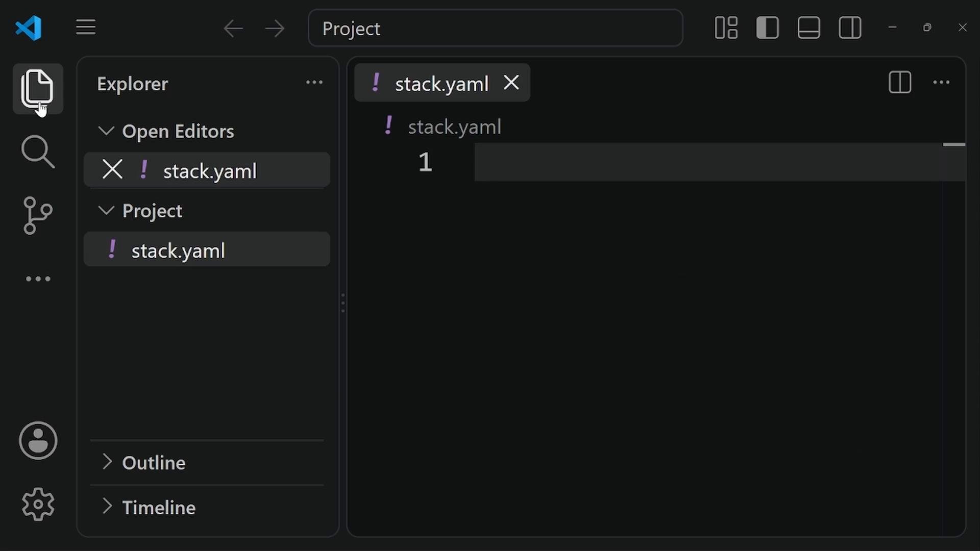This screenshot has width=980, height=551.
Task: Go back with the left arrow
Action: (233, 28)
